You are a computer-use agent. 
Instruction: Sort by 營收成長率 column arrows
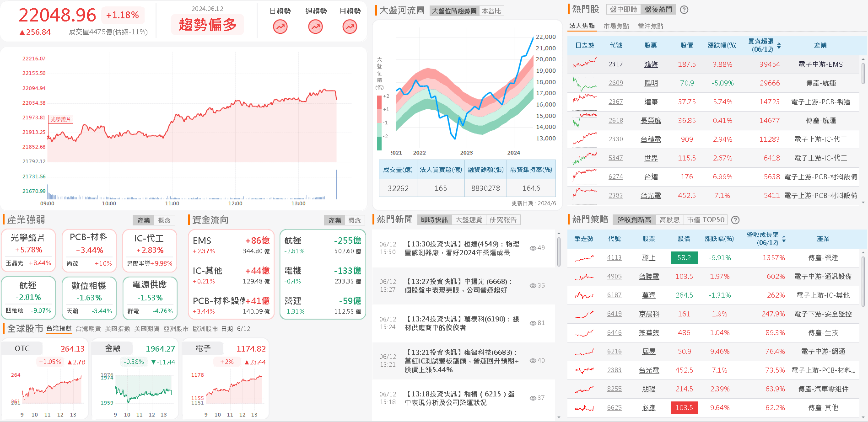pos(784,239)
